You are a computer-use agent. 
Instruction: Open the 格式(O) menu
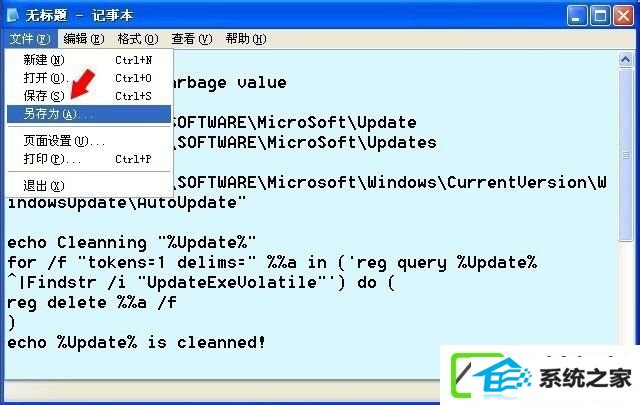point(138,39)
